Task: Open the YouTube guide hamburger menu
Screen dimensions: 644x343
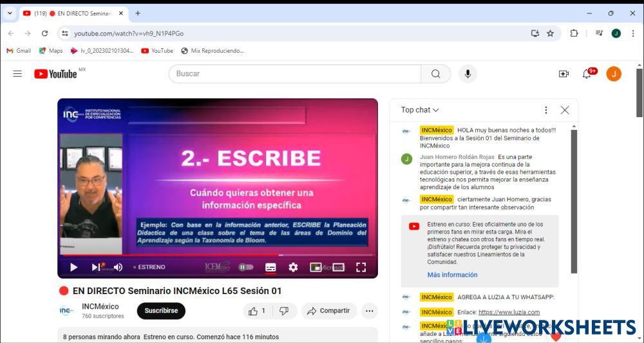Action: point(17,74)
